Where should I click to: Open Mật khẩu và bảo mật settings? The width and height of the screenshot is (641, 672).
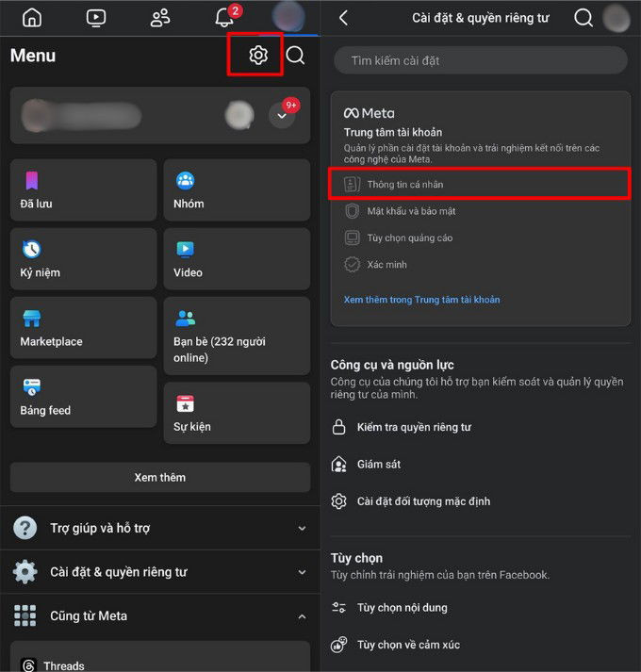coord(411,211)
